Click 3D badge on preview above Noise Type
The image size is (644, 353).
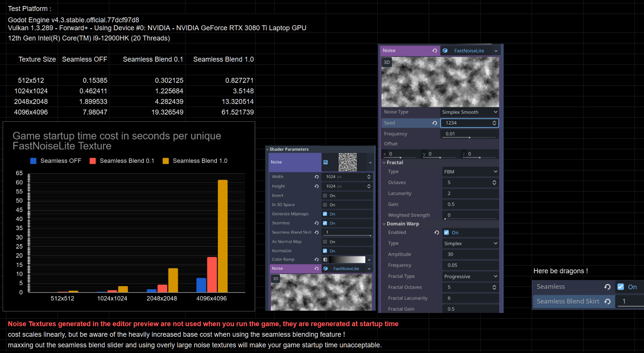(387, 62)
